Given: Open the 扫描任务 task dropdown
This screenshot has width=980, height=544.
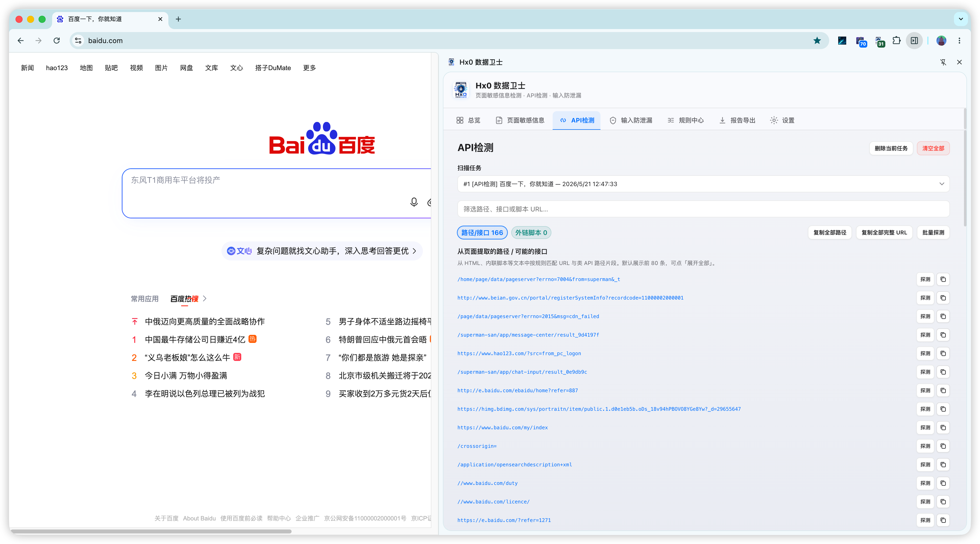Looking at the screenshot, I should [x=703, y=184].
